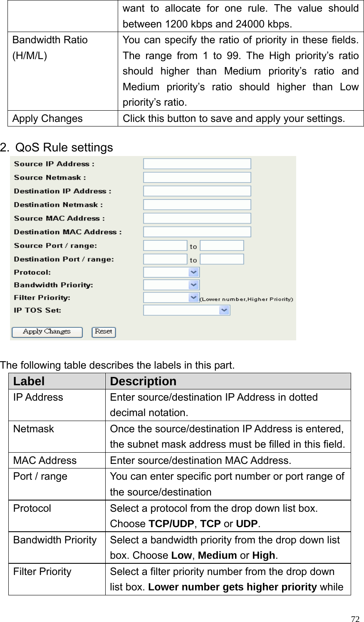Click the Destination IP Address field
The height and width of the screenshot is (622, 364).
(x=197, y=191)
